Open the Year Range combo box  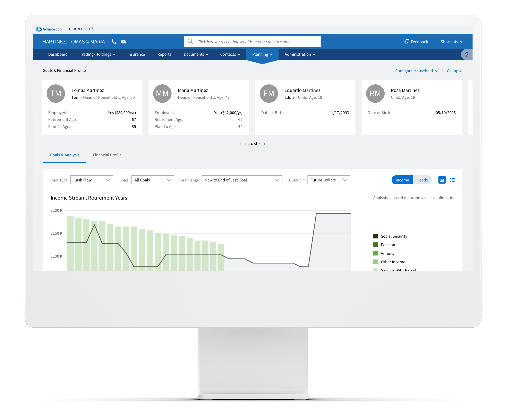coord(240,179)
